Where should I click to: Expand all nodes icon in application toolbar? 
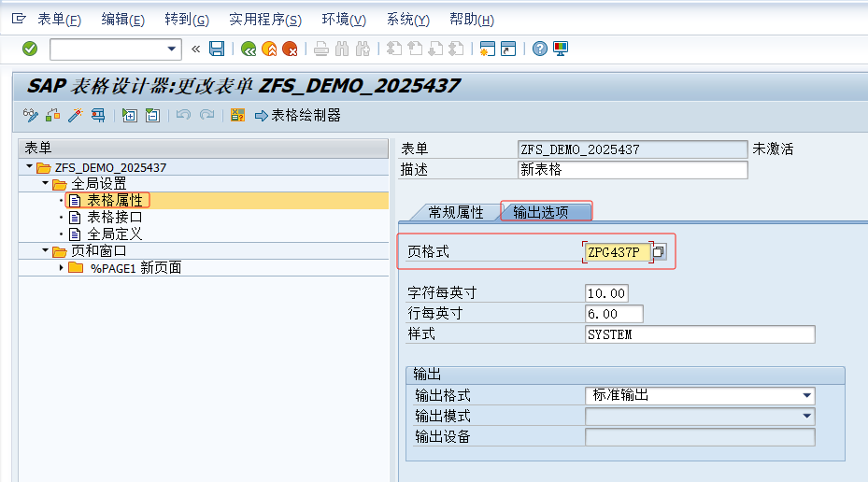[x=130, y=115]
